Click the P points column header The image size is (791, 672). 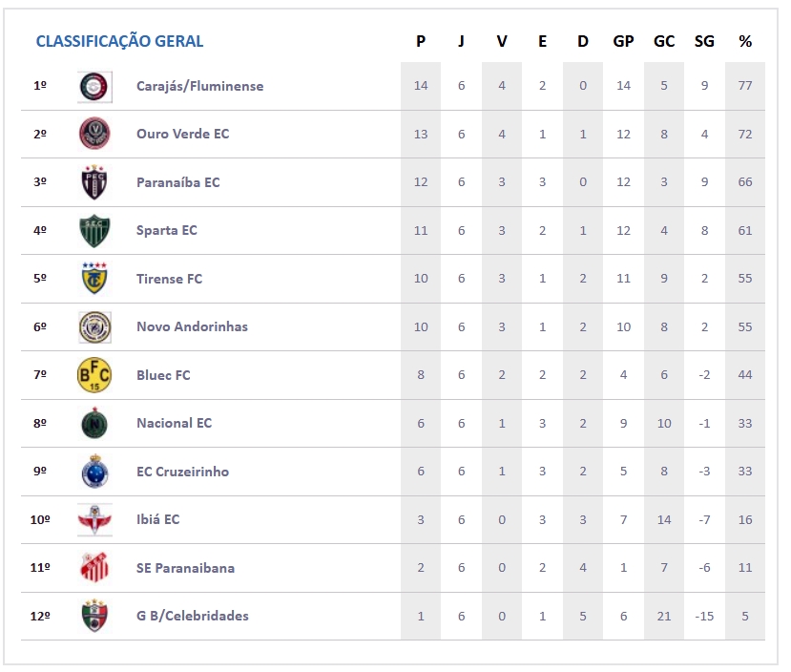421,41
